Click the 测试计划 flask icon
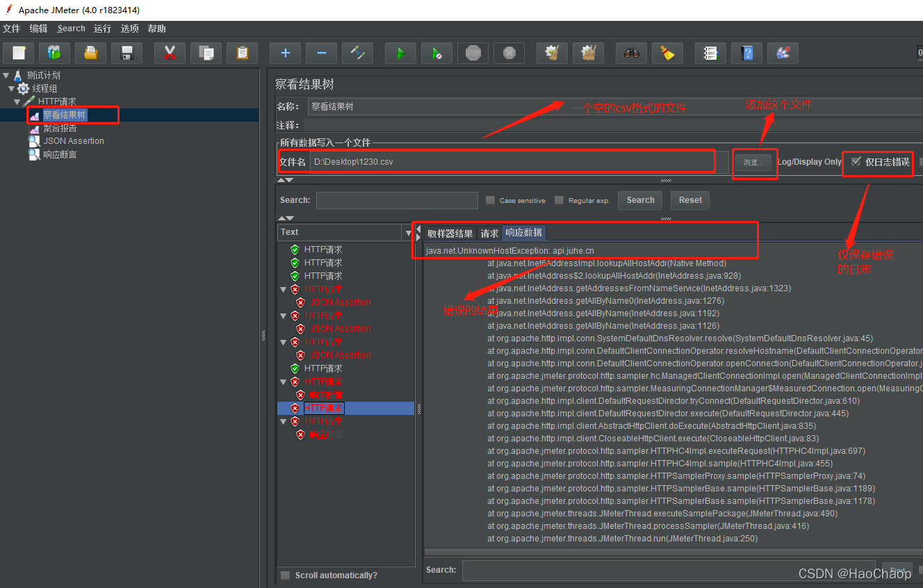The height and width of the screenshot is (588, 923). point(18,75)
